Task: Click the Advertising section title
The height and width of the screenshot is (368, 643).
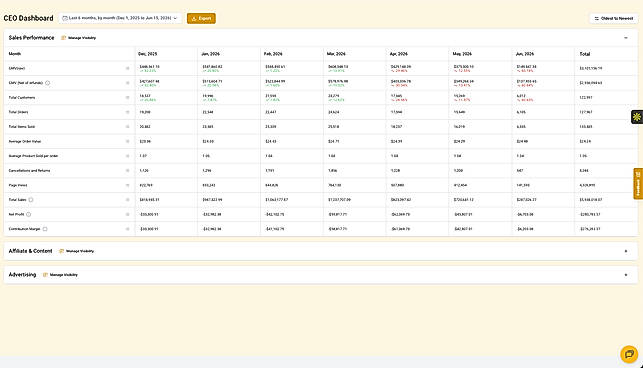Action: (x=22, y=275)
